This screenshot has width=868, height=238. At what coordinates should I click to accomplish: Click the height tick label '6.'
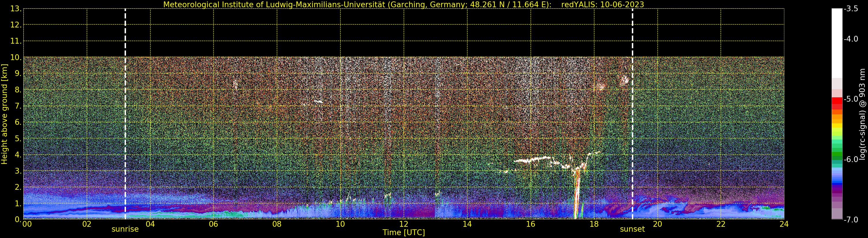[x=18, y=122]
